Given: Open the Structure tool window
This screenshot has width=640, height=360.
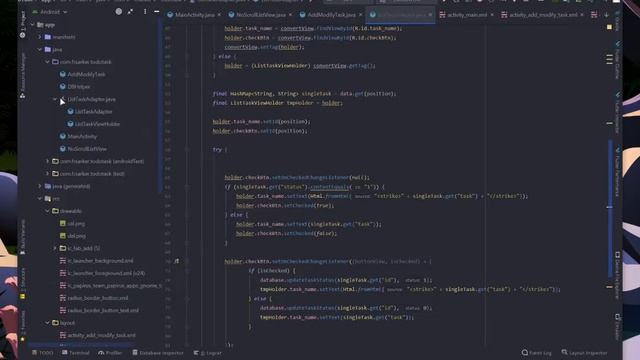Looking at the screenshot, I should coord(22,284).
